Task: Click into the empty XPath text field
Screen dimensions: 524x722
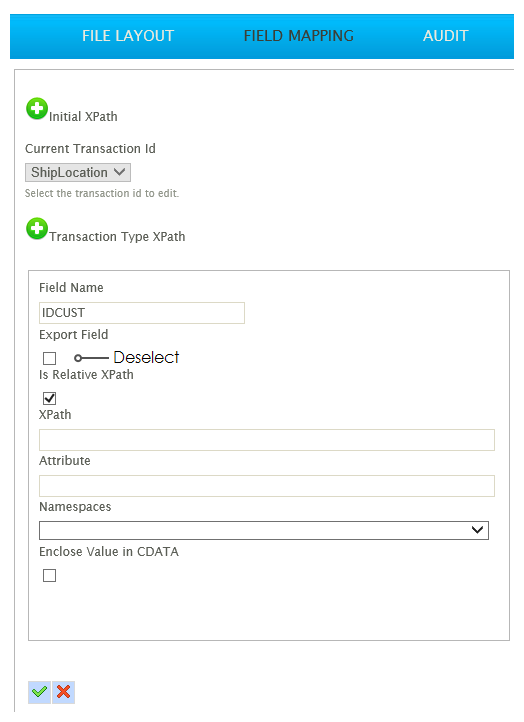Action: pyautogui.click(x=267, y=440)
